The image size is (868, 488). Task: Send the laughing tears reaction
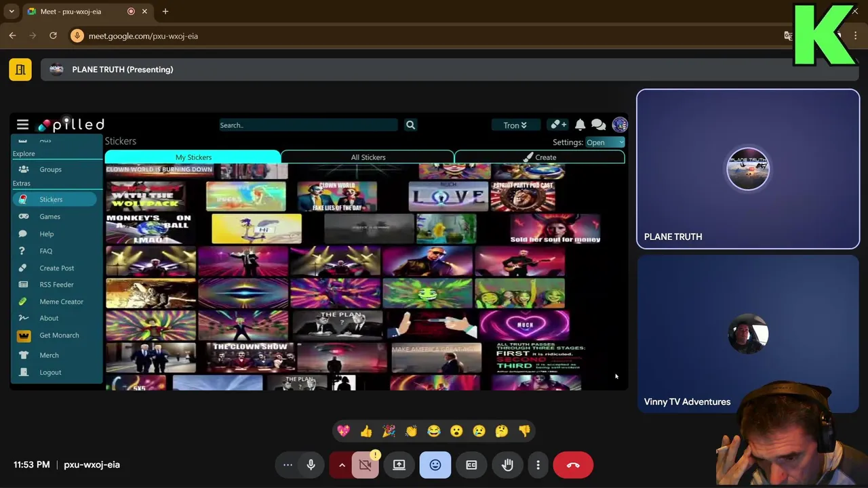click(x=434, y=431)
